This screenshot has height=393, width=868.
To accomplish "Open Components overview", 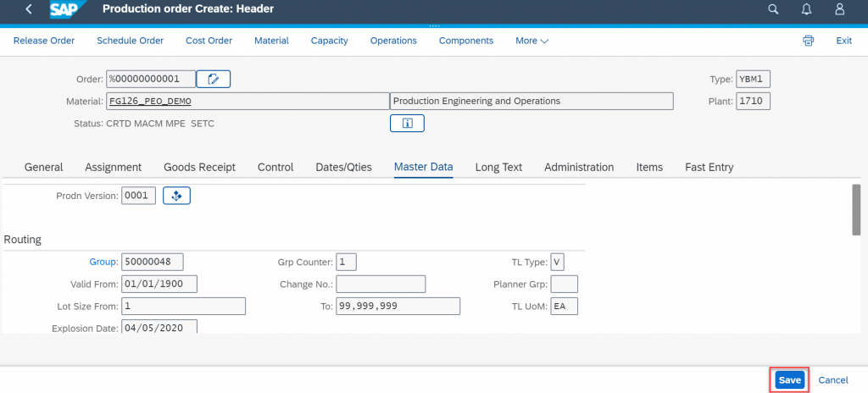I will pyautogui.click(x=466, y=41).
